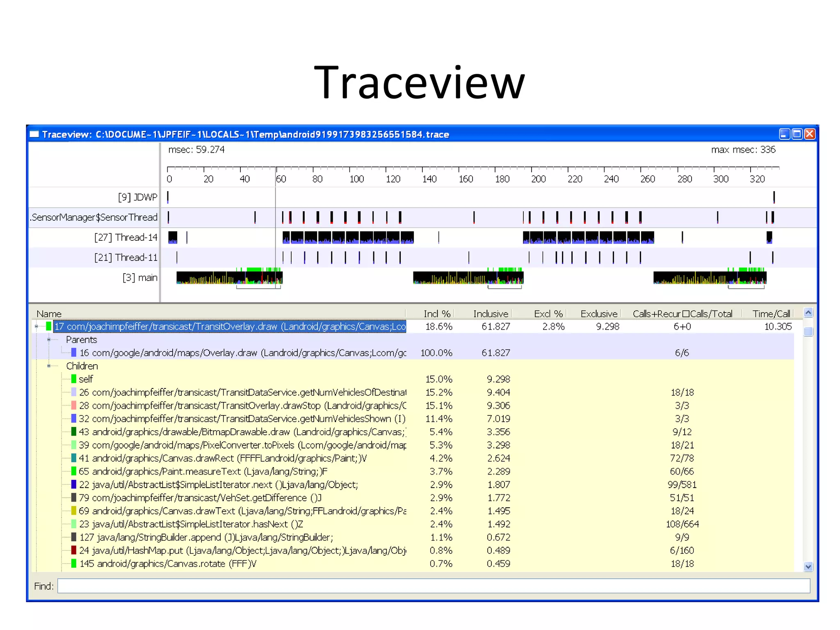Click the teal swatch of Canvas.drawRect row
The height and width of the screenshot is (630, 840).
click(x=74, y=458)
